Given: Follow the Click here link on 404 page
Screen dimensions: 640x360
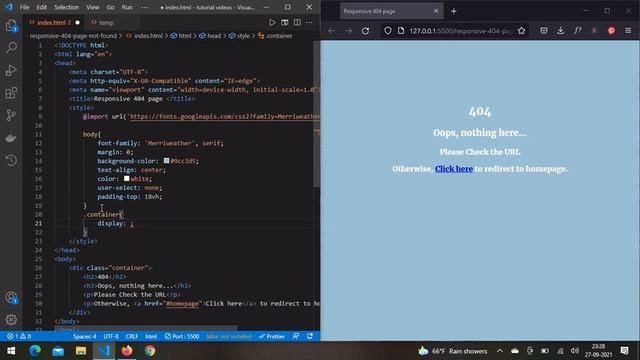Looking at the screenshot, I should coord(453,169).
